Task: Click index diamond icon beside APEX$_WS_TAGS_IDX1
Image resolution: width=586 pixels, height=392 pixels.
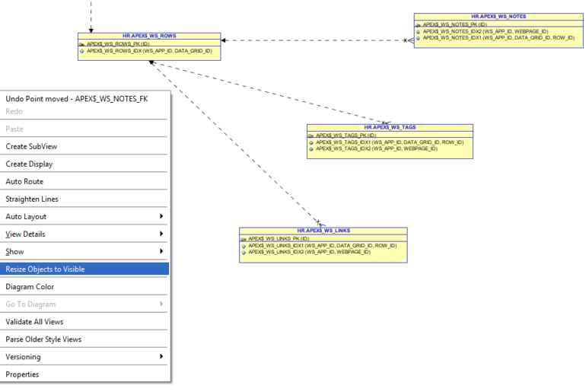Action: tap(311, 143)
